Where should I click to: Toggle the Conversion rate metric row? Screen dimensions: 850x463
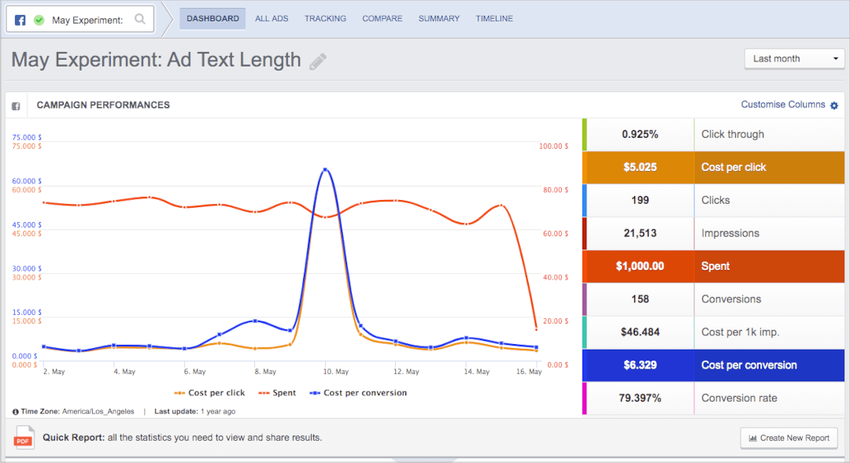[x=713, y=398]
